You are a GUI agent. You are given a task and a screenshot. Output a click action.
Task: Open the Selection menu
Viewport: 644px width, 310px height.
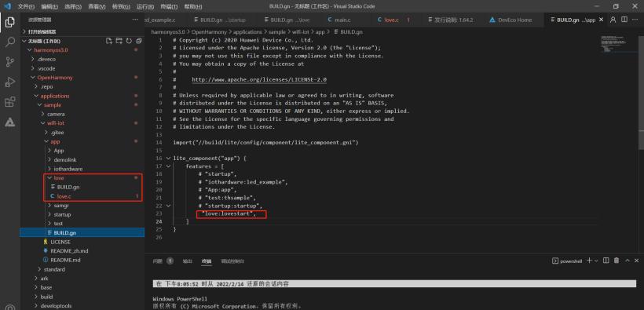(x=74, y=6)
